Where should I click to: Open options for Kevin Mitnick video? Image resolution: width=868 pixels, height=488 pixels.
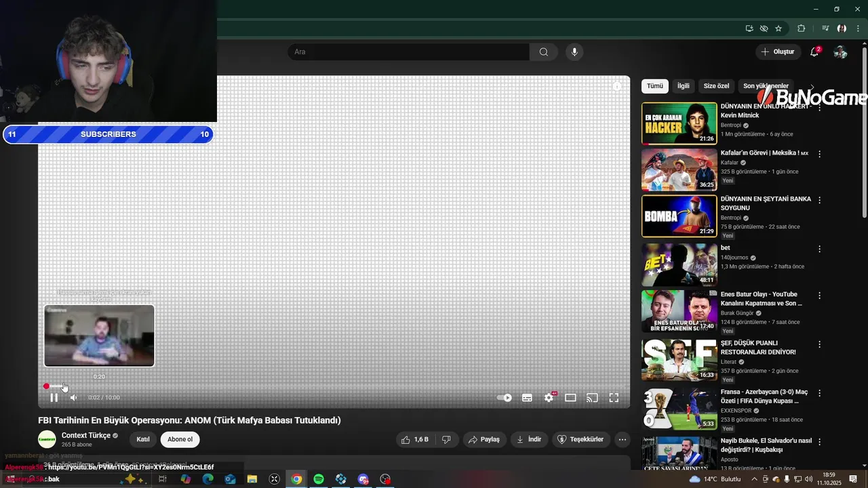coord(819,106)
